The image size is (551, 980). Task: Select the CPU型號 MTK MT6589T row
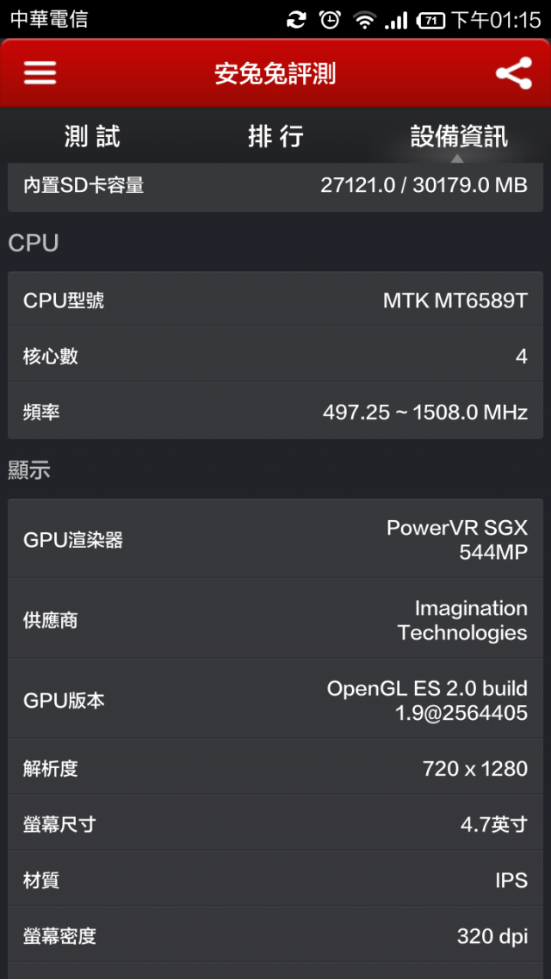[275, 300]
